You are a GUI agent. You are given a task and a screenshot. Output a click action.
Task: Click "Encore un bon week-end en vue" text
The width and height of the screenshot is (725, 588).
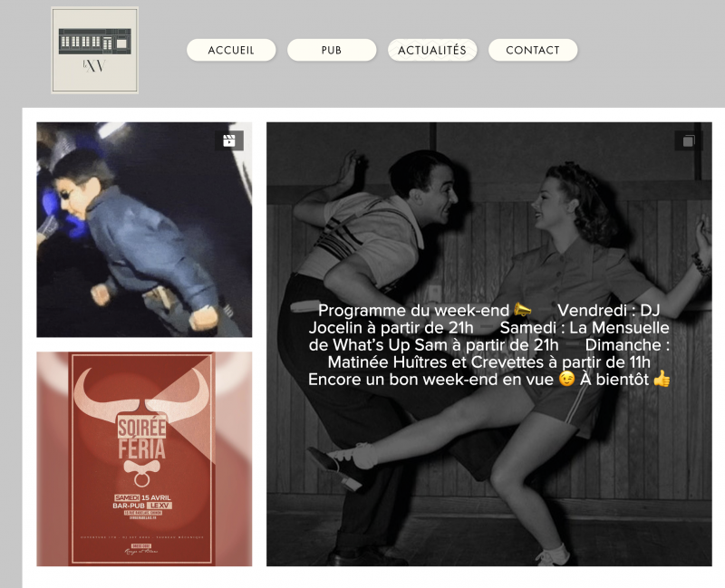point(430,380)
